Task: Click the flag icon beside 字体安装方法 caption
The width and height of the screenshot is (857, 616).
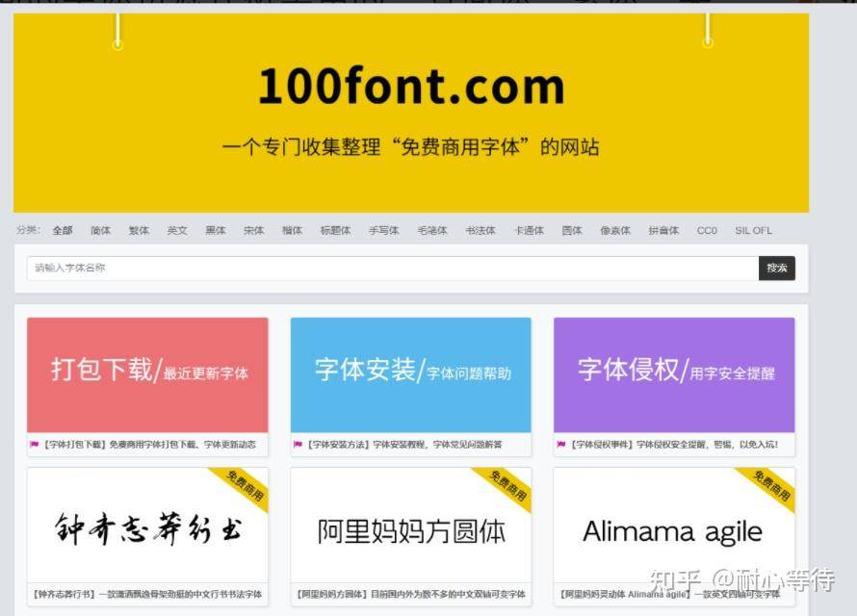Action: tap(298, 445)
